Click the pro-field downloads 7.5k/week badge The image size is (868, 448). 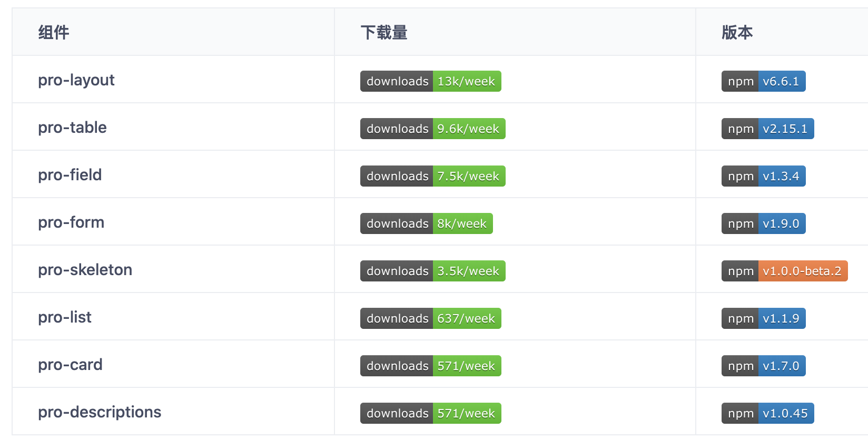click(x=432, y=176)
